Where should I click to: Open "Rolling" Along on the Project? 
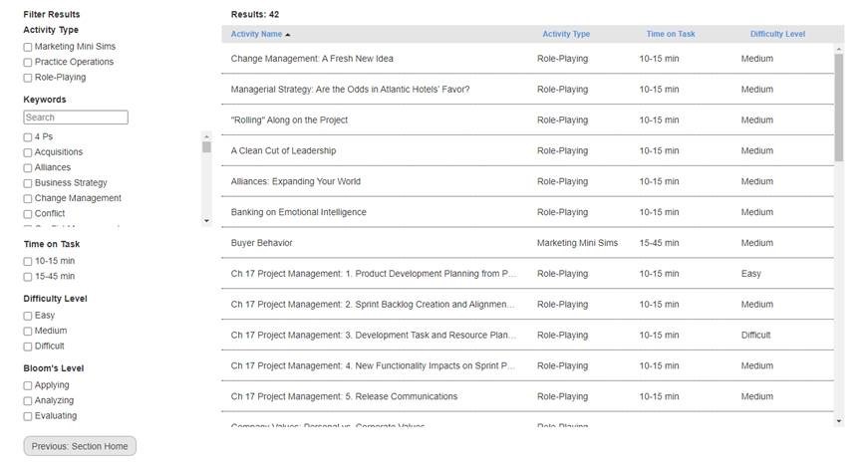pos(289,120)
